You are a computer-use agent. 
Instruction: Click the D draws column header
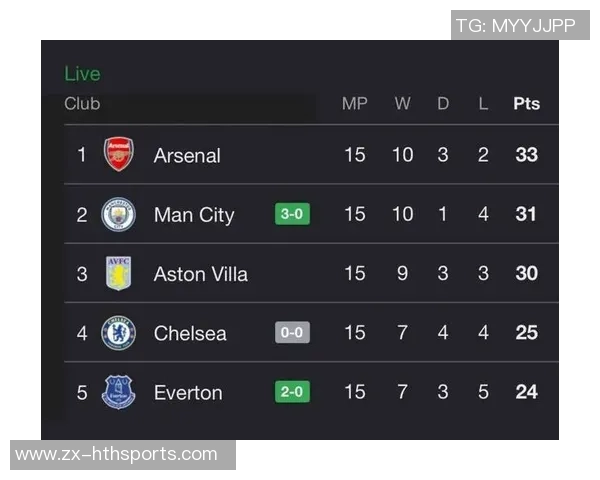coord(443,104)
